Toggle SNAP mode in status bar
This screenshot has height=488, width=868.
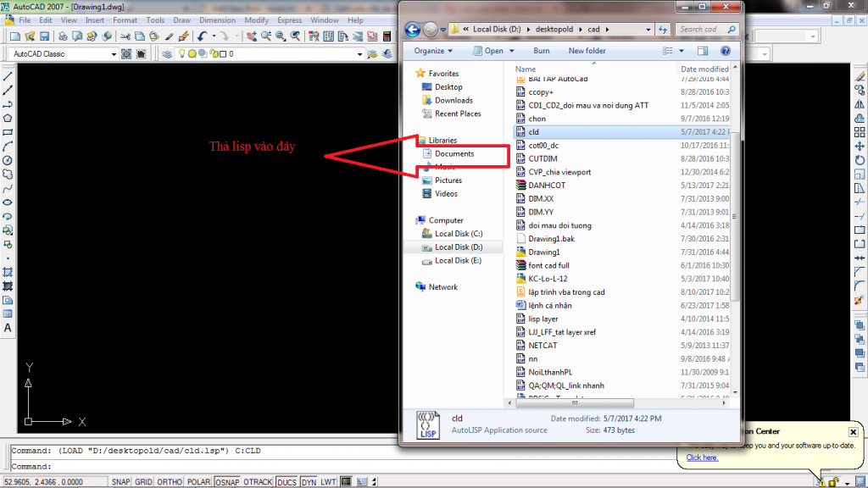click(x=120, y=482)
